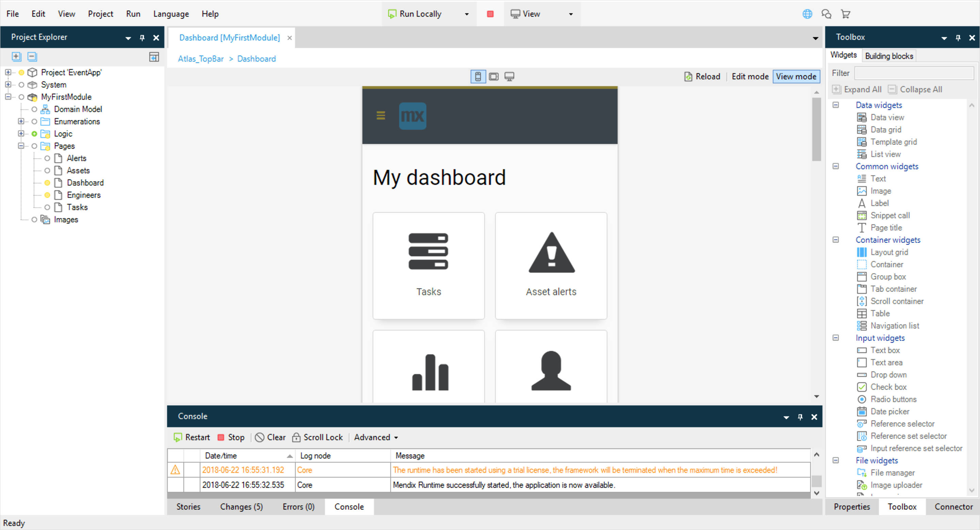Click the shopping cart icon in the top bar
Viewport: 980px width, 530px height.
[x=845, y=14]
